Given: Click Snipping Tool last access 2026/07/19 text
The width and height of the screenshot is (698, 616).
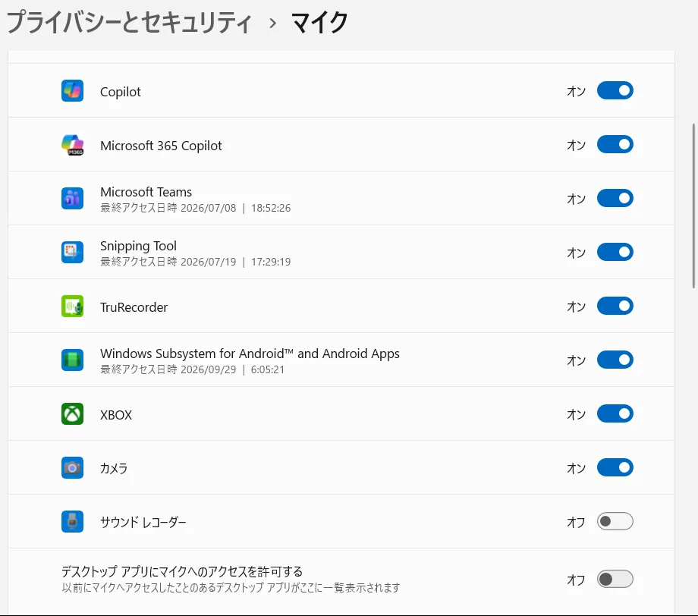Looking at the screenshot, I should click(196, 262).
